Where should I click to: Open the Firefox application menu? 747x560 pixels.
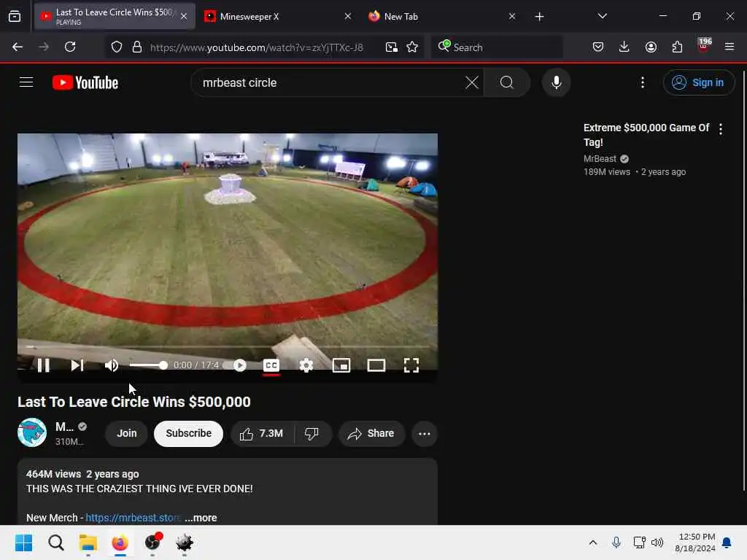click(729, 47)
